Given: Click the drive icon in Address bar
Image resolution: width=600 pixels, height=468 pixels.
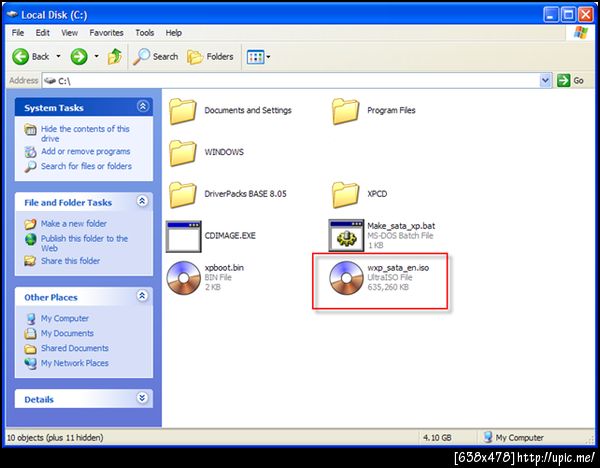Looking at the screenshot, I should point(50,81).
